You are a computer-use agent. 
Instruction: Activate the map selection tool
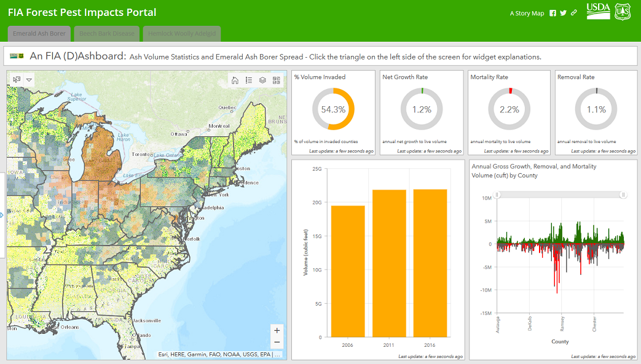[x=17, y=80]
